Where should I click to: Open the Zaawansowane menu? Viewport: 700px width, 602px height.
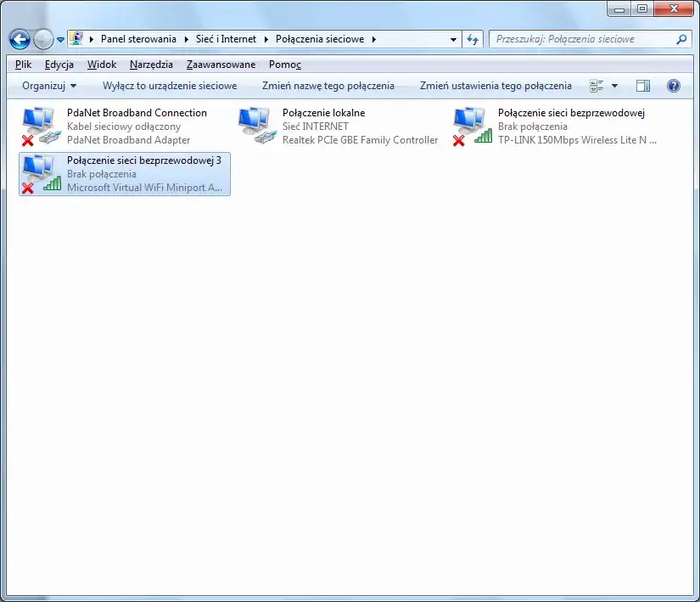221,64
